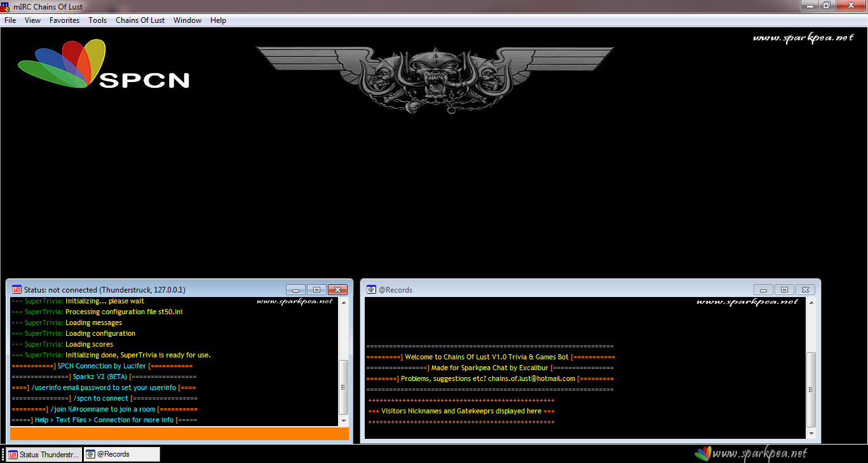
Task: Open the Help menu
Action: tap(218, 20)
